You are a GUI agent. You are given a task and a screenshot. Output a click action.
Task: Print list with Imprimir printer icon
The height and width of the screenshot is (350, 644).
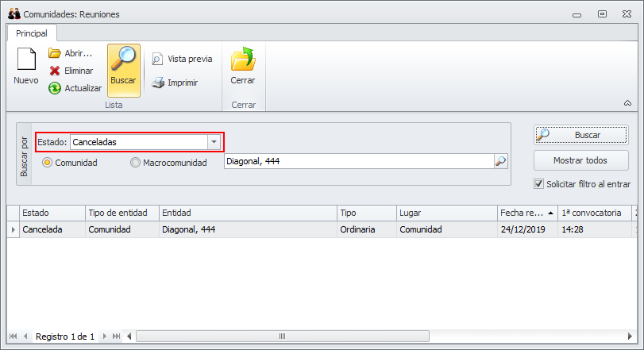click(x=158, y=83)
